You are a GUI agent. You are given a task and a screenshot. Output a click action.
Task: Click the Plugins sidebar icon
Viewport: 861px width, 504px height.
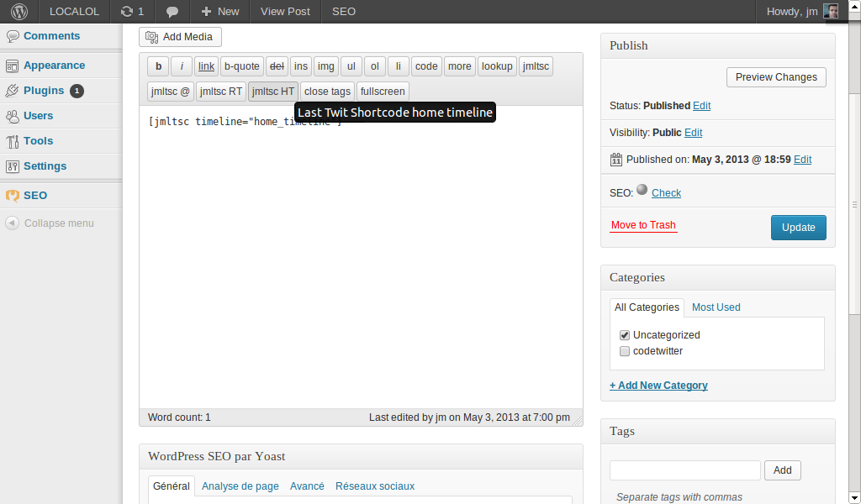[12, 91]
